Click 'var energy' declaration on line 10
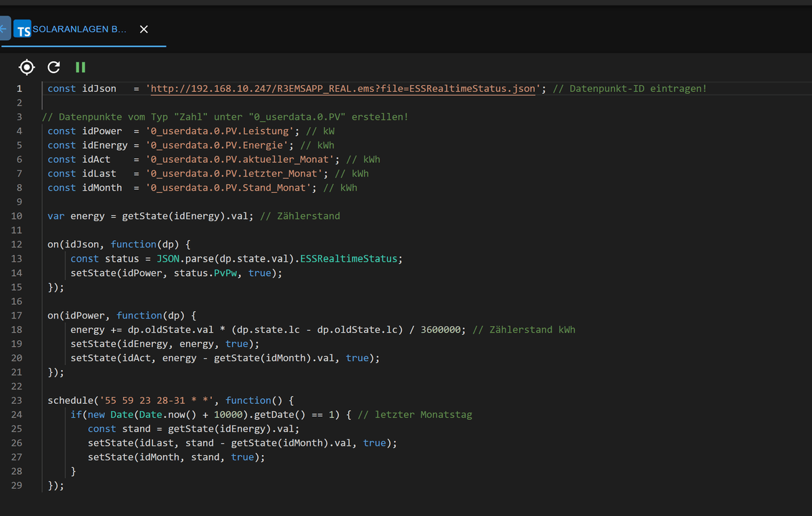This screenshot has width=812, height=516. pyautogui.click(x=76, y=216)
